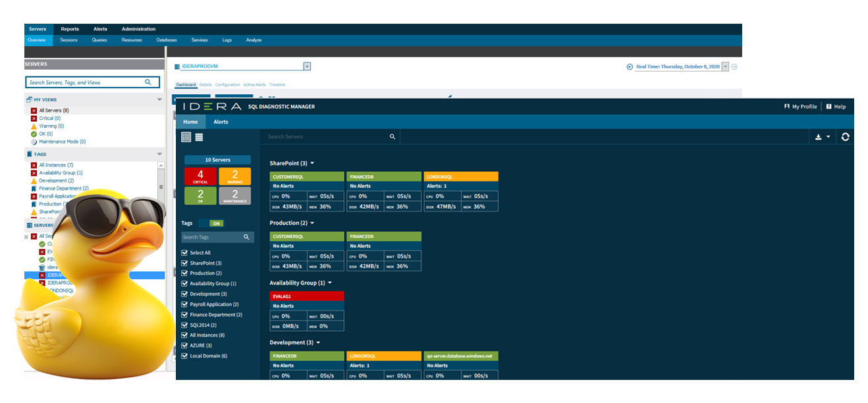Viewport: 868px width, 403px height.
Task: Go to previous time with back arrow
Action: coord(630,67)
